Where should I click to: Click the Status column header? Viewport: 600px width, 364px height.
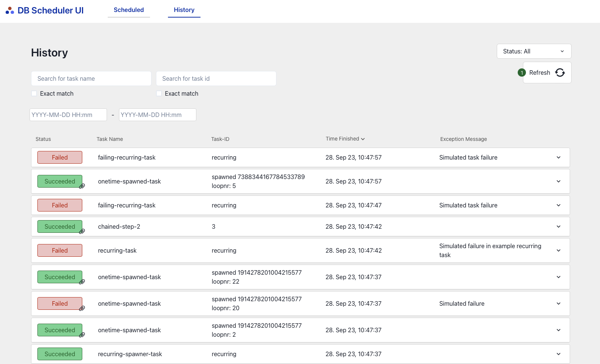[43, 139]
